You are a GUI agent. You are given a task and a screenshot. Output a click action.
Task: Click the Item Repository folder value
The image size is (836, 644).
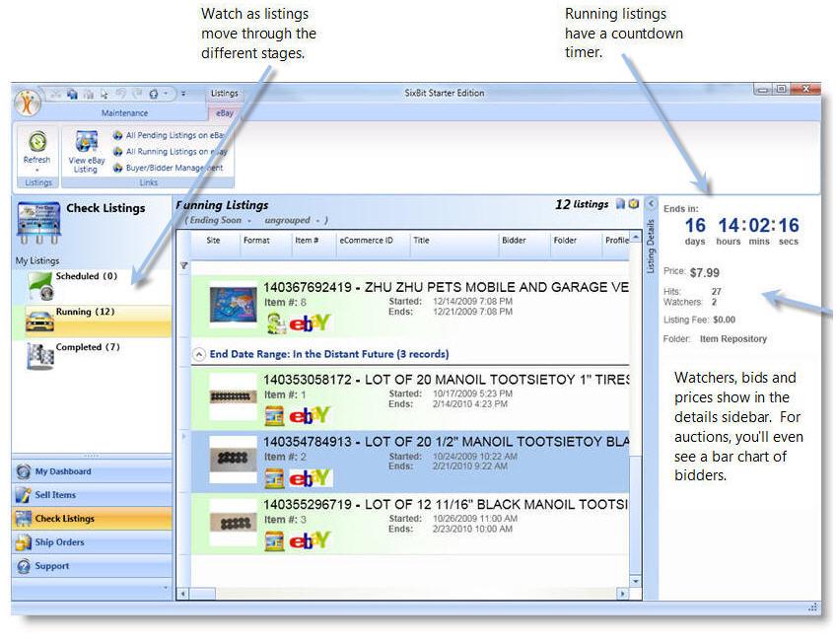(733, 339)
